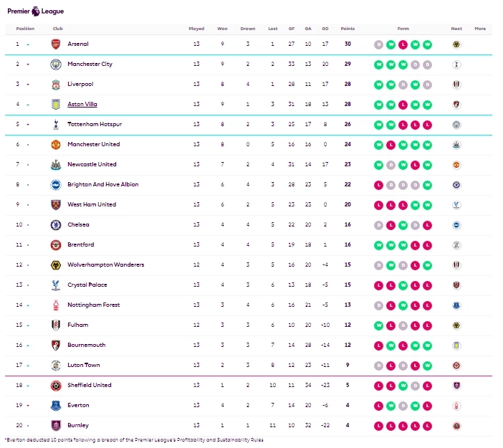Open Arsenal's next opponent badge
Viewport: 503px width, 448px height.
[456, 44]
